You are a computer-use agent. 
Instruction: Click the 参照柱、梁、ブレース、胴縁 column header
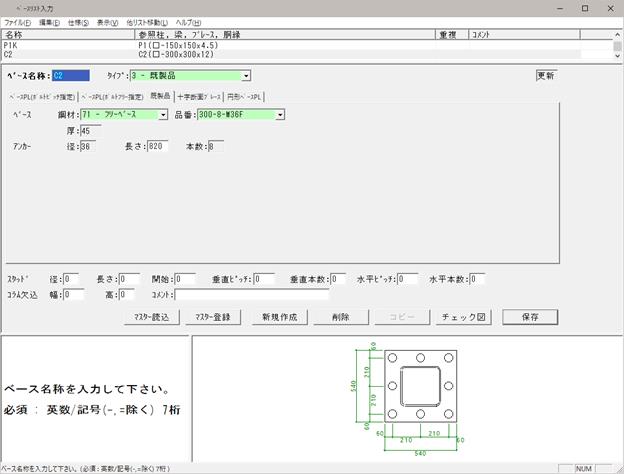(x=285, y=35)
